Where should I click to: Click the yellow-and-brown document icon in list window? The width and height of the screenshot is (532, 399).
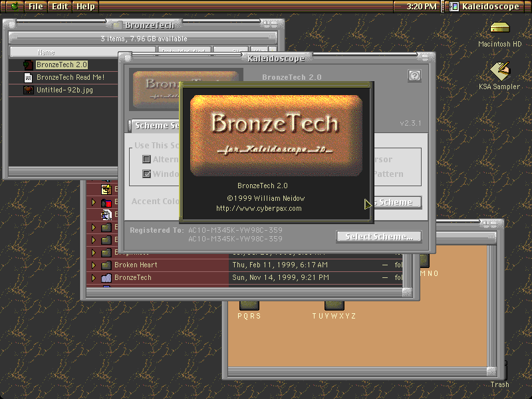pyautogui.click(x=106, y=190)
